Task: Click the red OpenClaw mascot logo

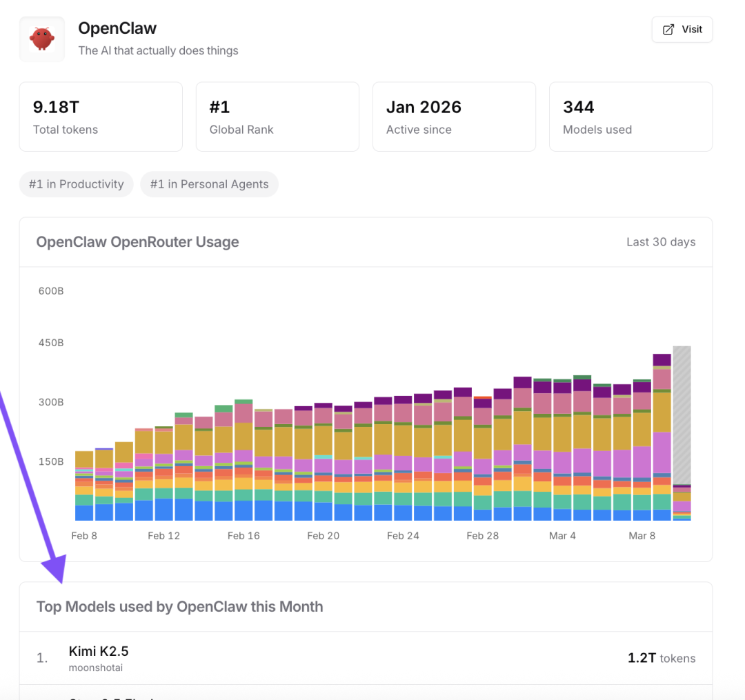Action: click(x=42, y=39)
